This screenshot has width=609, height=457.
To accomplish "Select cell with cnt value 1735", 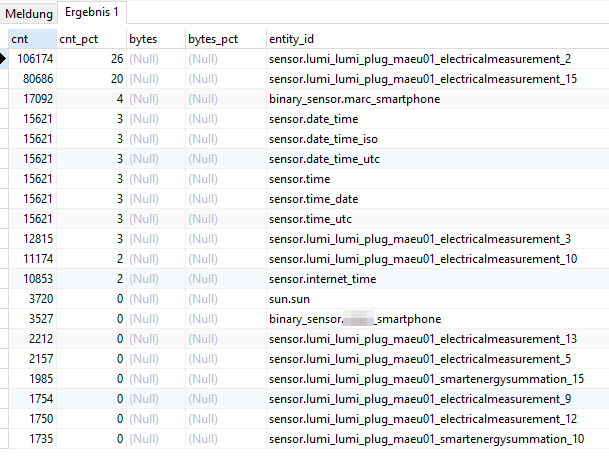I will (x=33, y=439).
